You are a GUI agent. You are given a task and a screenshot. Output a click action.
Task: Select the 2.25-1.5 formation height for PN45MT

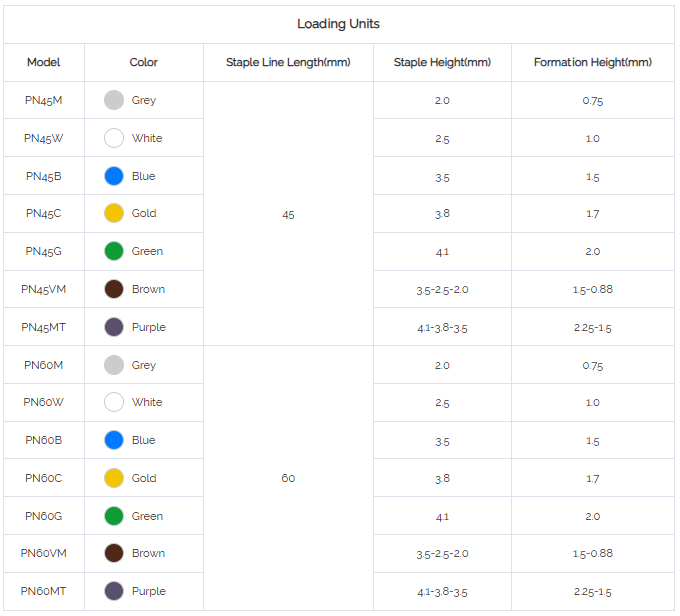click(x=593, y=328)
